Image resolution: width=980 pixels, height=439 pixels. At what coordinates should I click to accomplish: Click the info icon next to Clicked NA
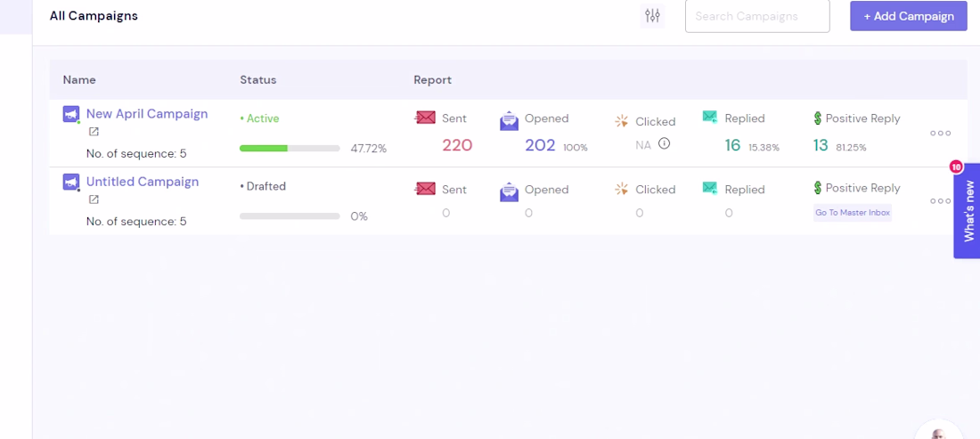point(664,143)
